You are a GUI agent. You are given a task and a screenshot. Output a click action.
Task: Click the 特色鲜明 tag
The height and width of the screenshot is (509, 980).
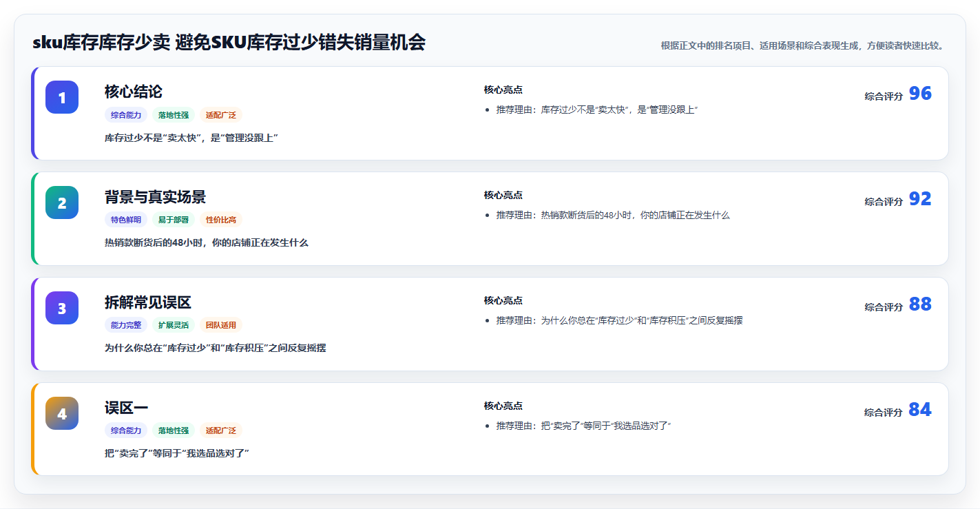(x=126, y=220)
